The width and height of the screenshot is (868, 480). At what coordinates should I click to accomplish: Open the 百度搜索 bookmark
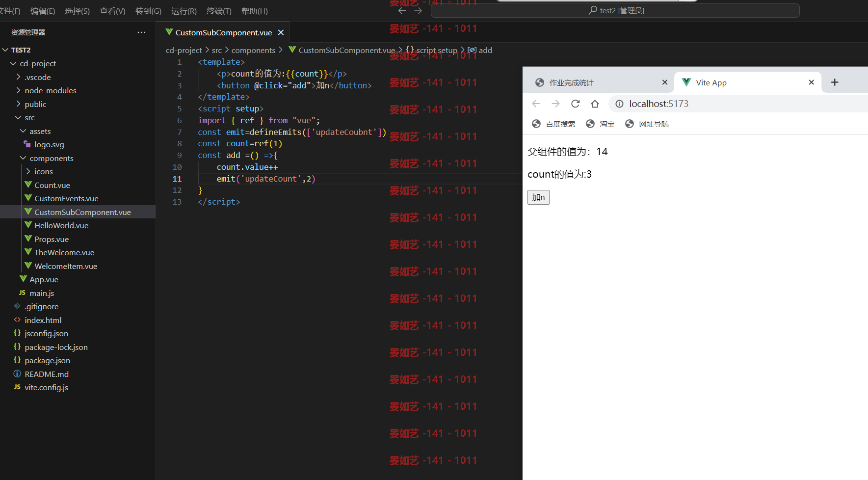point(553,124)
